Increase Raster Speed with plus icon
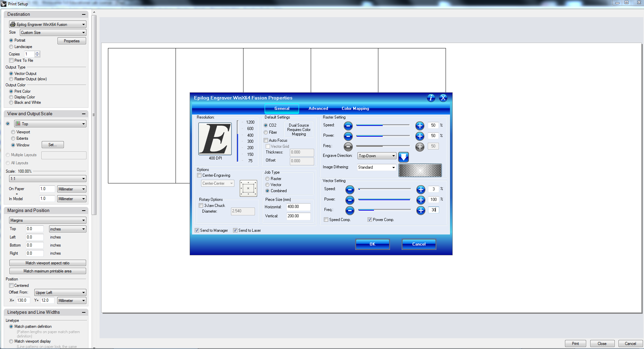 420,126
